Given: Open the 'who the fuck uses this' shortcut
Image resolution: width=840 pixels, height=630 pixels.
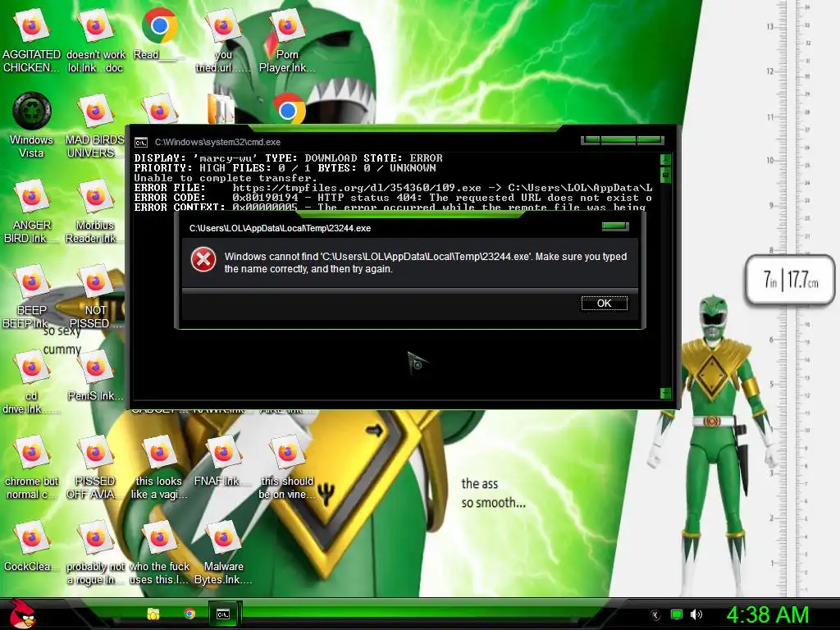Looking at the screenshot, I should [159, 553].
